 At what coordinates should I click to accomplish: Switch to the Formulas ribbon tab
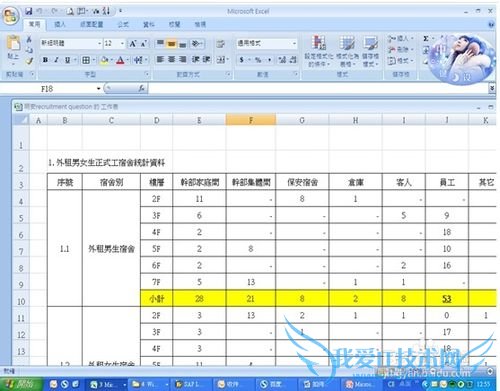123,24
